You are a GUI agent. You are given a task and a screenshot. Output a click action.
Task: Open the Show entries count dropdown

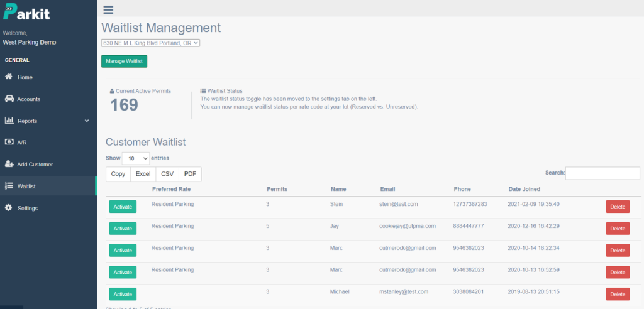[x=135, y=158]
